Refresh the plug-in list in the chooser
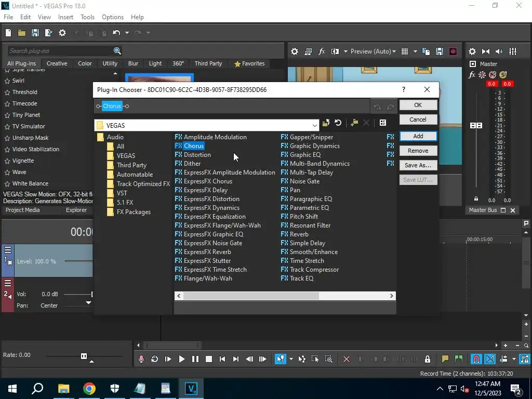532x399 pixels. click(x=338, y=123)
